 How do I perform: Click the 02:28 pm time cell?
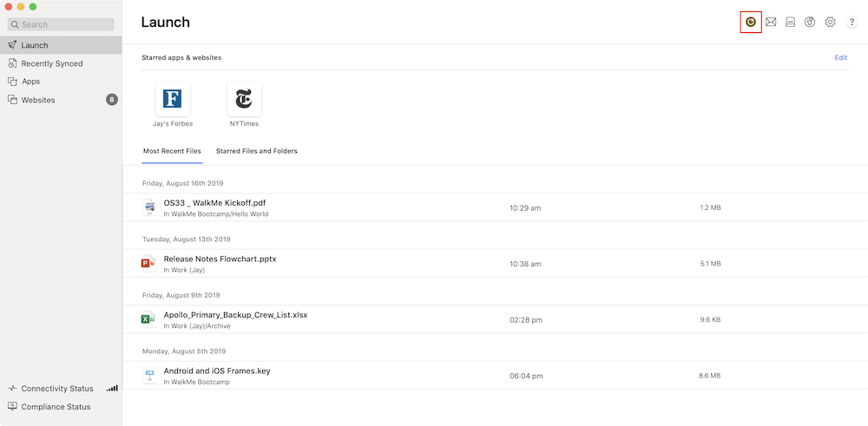click(526, 320)
